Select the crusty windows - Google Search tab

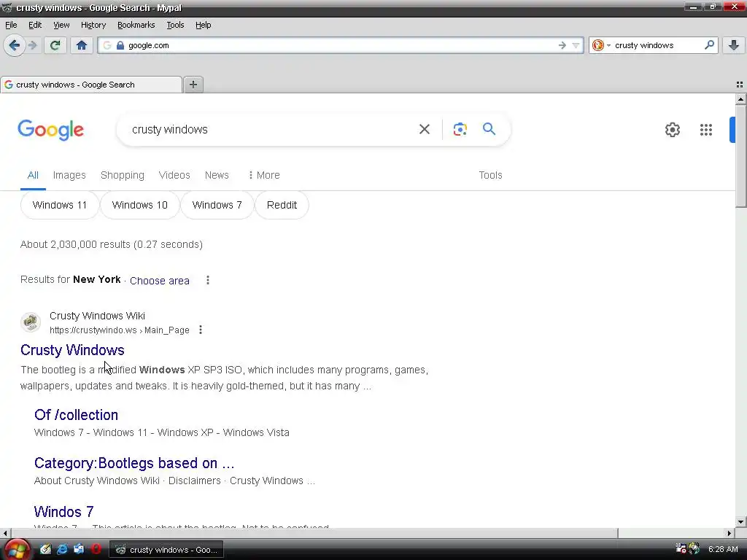click(91, 85)
